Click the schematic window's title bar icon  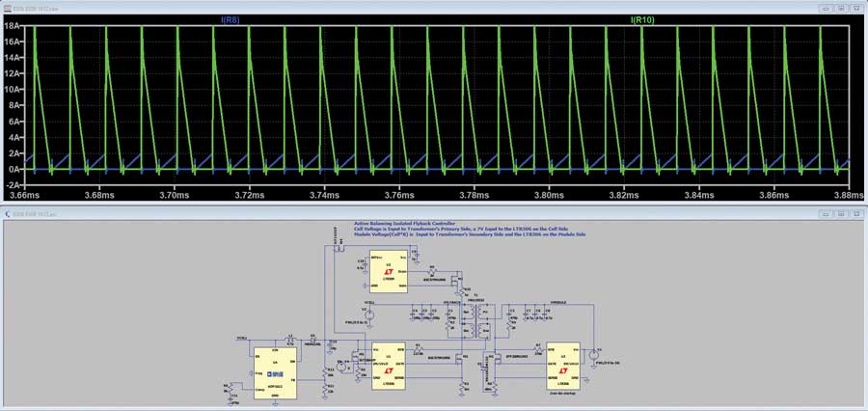(x=7, y=213)
